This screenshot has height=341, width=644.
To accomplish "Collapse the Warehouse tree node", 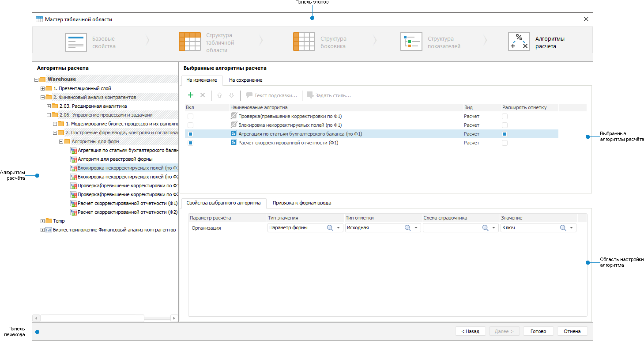I will coord(36,80).
